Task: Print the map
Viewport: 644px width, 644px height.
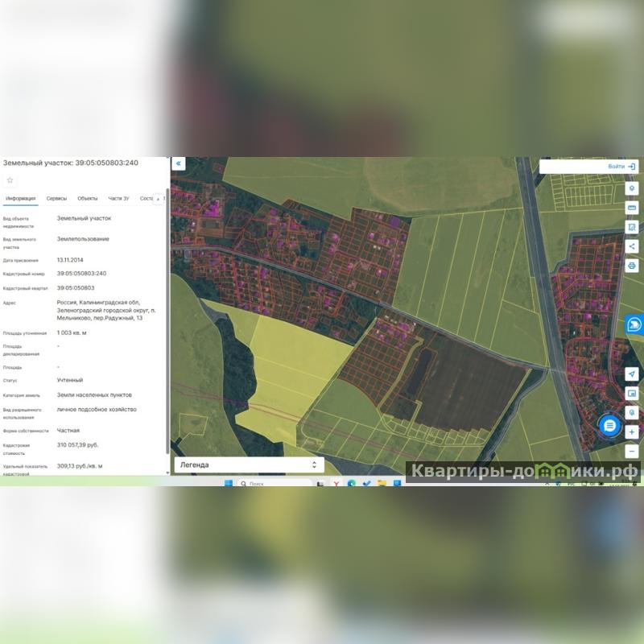Action: (632, 266)
